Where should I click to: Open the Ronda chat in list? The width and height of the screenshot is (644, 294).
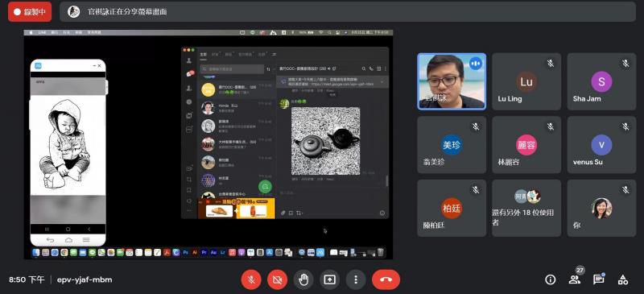(x=237, y=108)
